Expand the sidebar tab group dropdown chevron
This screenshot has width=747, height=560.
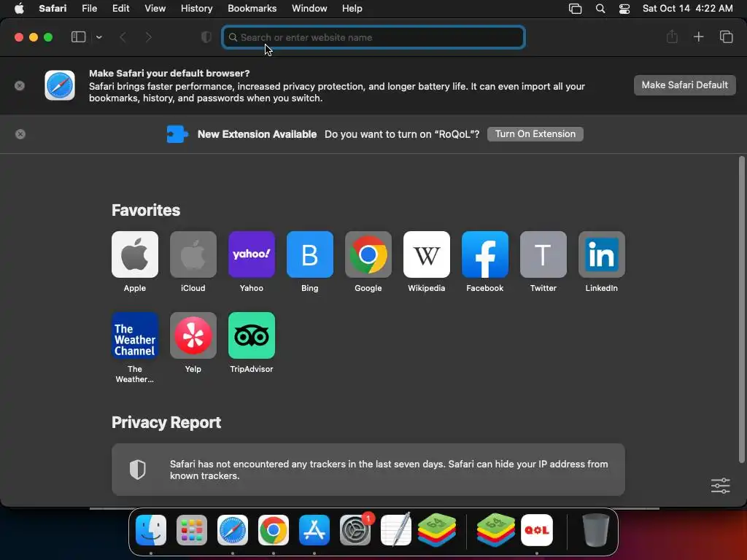(x=98, y=37)
